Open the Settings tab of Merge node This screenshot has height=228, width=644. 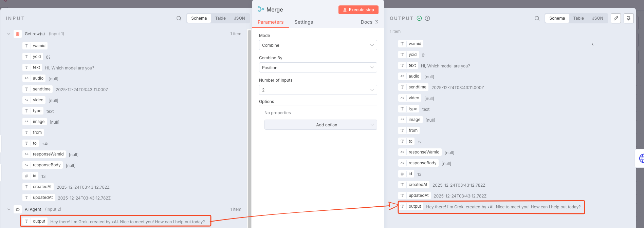tap(303, 22)
